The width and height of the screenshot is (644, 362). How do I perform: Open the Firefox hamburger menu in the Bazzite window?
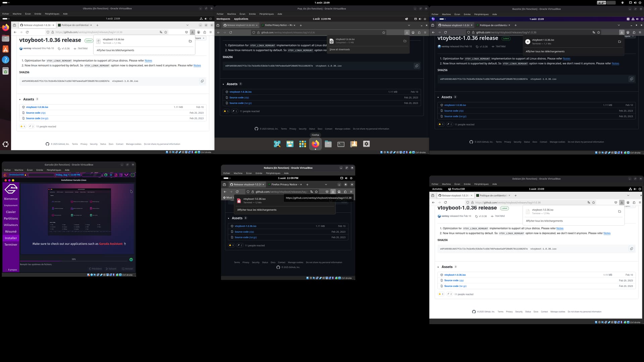pyautogui.click(x=640, y=33)
